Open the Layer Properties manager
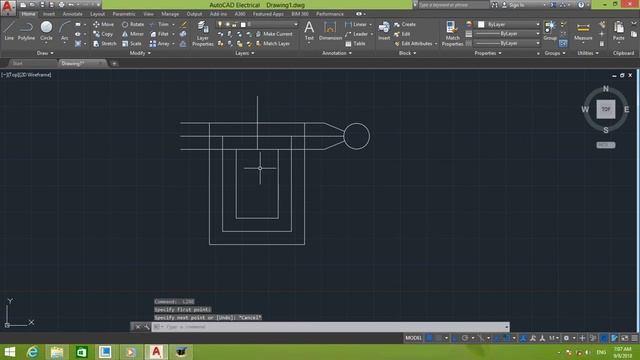Screen dimensions: 640x360 tap(202, 33)
